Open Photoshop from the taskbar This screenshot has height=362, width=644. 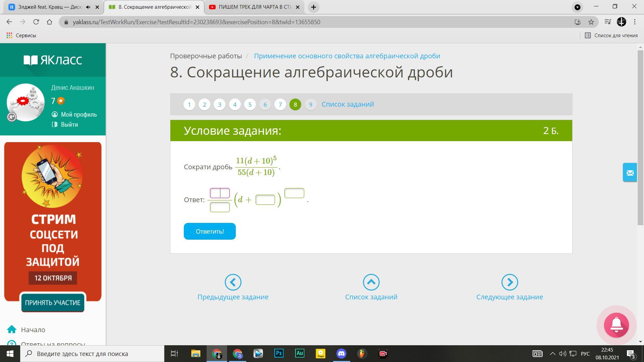279,354
